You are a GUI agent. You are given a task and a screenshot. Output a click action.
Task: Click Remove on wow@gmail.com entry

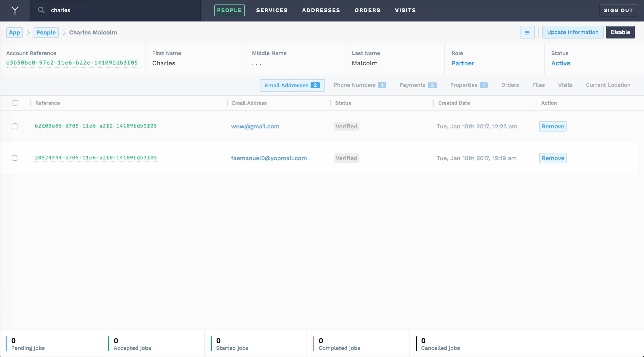[x=552, y=126]
